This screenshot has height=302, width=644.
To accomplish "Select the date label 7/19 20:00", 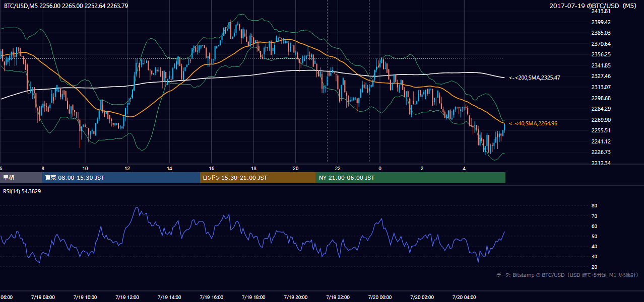I will (295, 297).
